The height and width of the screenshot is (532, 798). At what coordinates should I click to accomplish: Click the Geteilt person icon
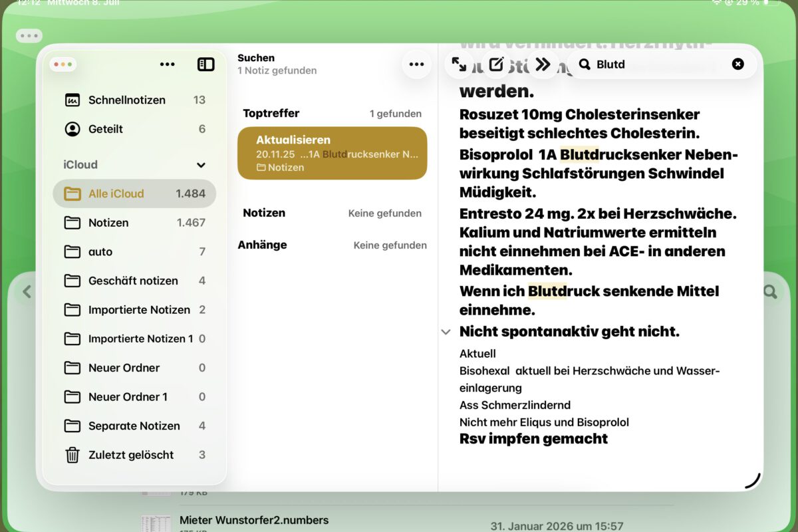click(72, 129)
